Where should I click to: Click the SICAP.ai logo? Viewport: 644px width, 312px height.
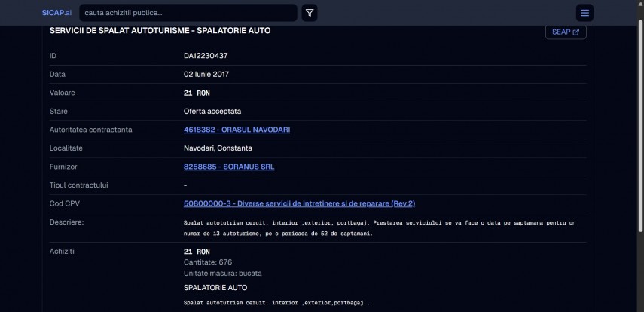click(x=56, y=13)
